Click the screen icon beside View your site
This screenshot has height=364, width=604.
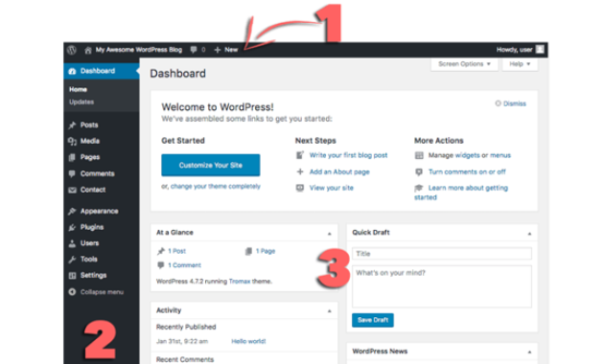[300, 188]
